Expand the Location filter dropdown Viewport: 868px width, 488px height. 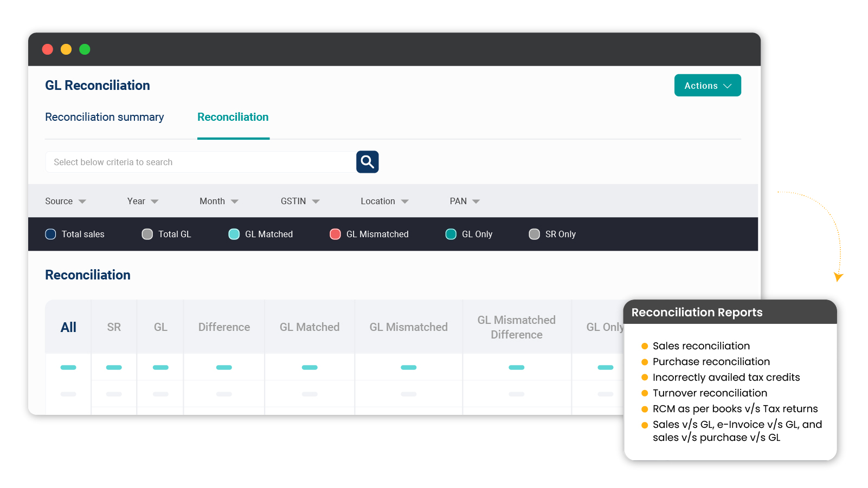coord(385,201)
